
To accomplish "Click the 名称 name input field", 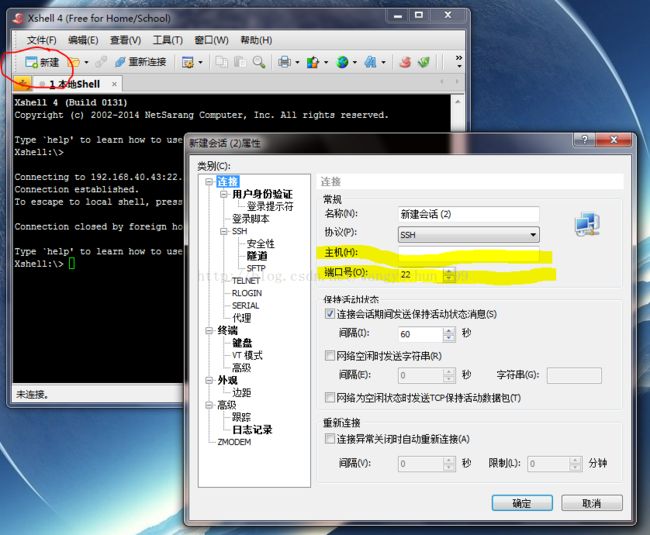I will 468,214.
